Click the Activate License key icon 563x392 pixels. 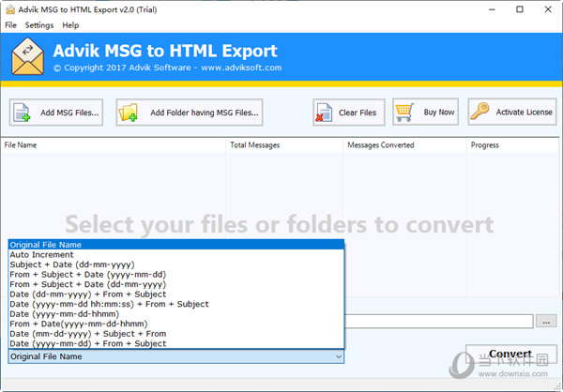480,112
